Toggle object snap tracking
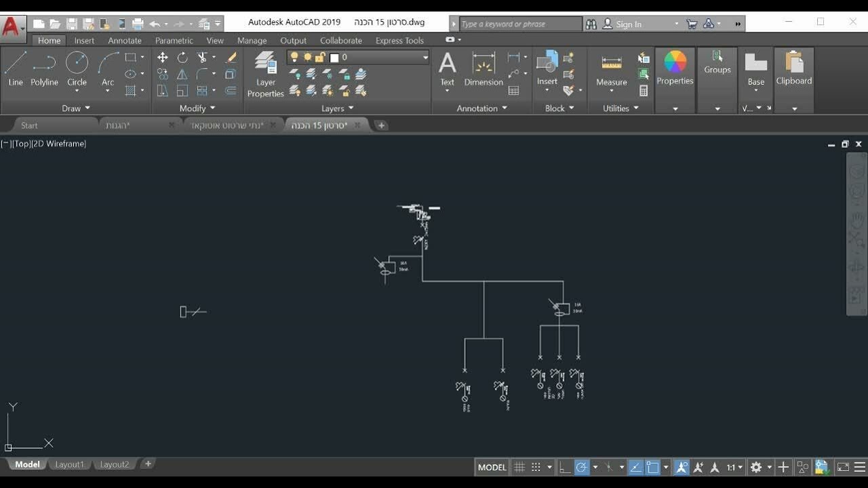Viewport: 868px width, 488px height. point(635,467)
